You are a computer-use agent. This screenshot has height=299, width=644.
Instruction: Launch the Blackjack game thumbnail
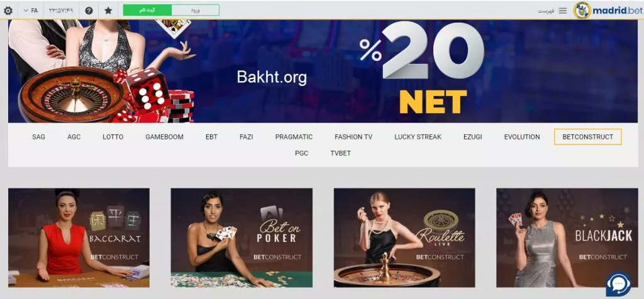coord(567,238)
